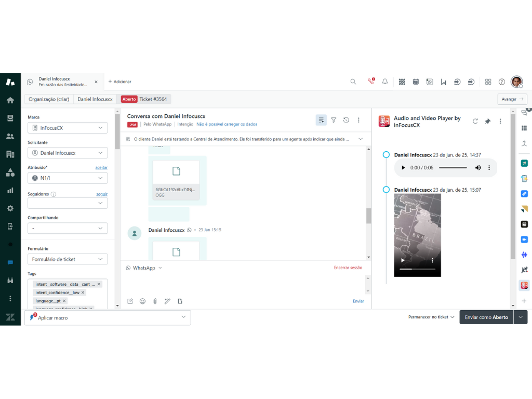This screenshot has width=532, height=399.
Task: Click the Avançar button
Action: [x=512, y=99]
